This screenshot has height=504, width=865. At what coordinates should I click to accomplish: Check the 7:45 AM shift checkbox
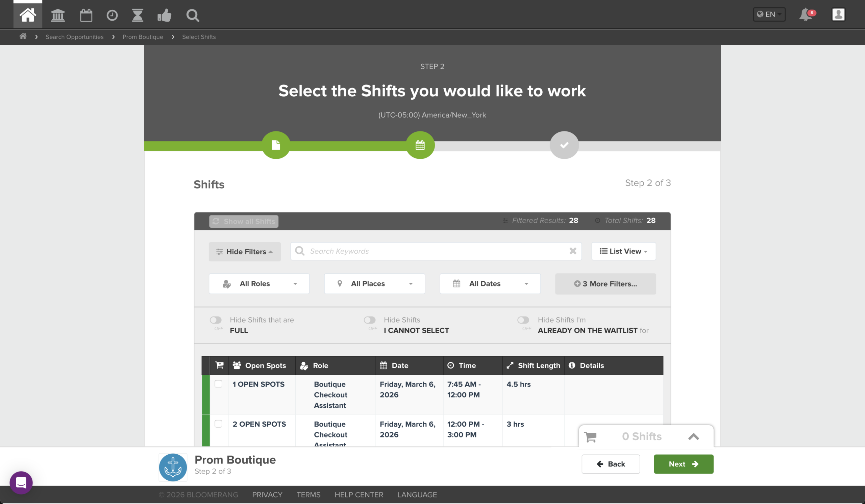pos(218,384)
